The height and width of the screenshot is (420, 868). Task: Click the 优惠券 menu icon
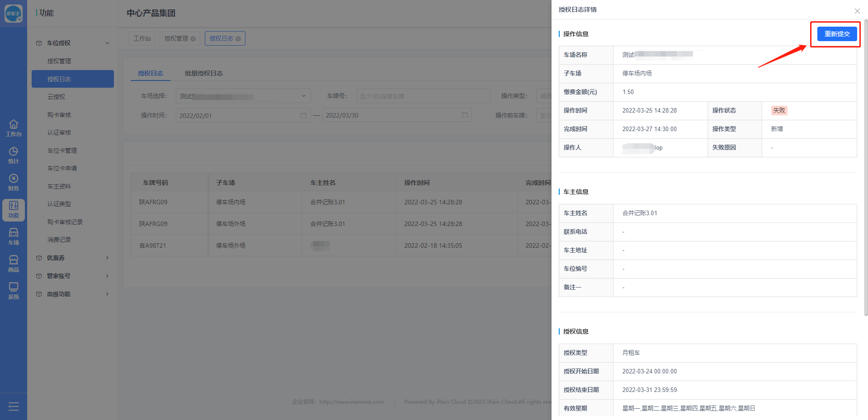39,258
